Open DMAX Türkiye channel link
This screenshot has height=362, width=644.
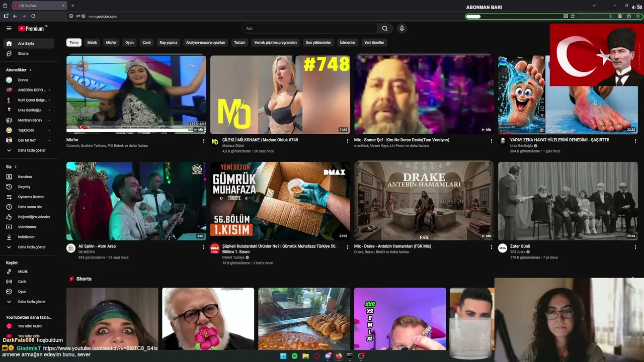pyautogui.click(x=233, y=257)
